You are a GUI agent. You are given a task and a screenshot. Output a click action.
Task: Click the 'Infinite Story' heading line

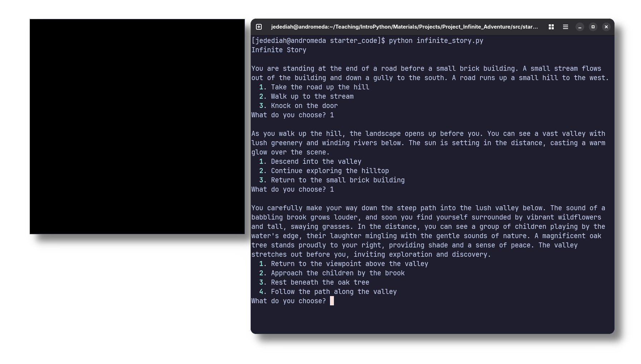[279, 50]
